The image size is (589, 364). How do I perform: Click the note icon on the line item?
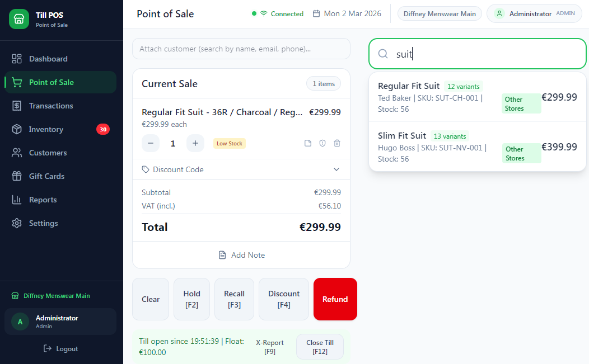point(308,144)
